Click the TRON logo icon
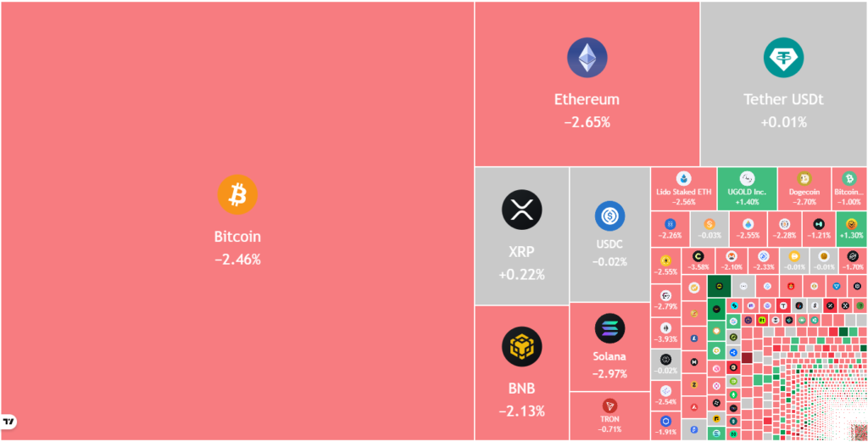868x442 pixels. pyautogui.click(x=609, y=406)
